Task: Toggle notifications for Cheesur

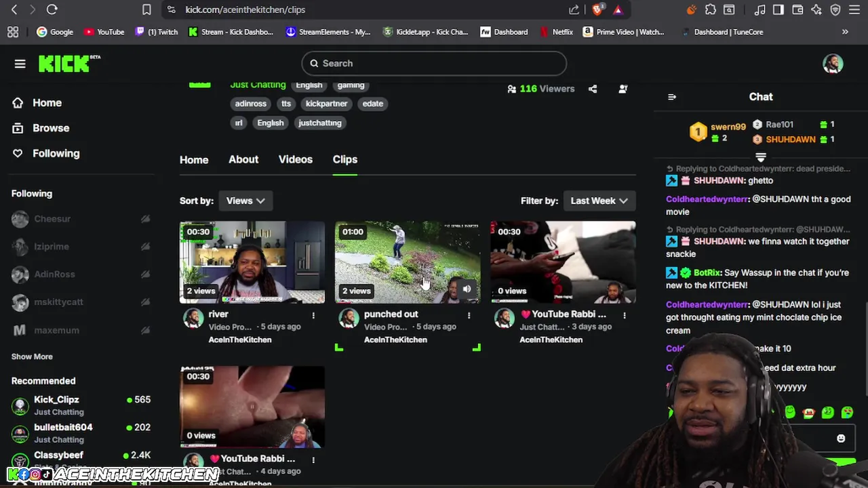Action: coord(145,219)
